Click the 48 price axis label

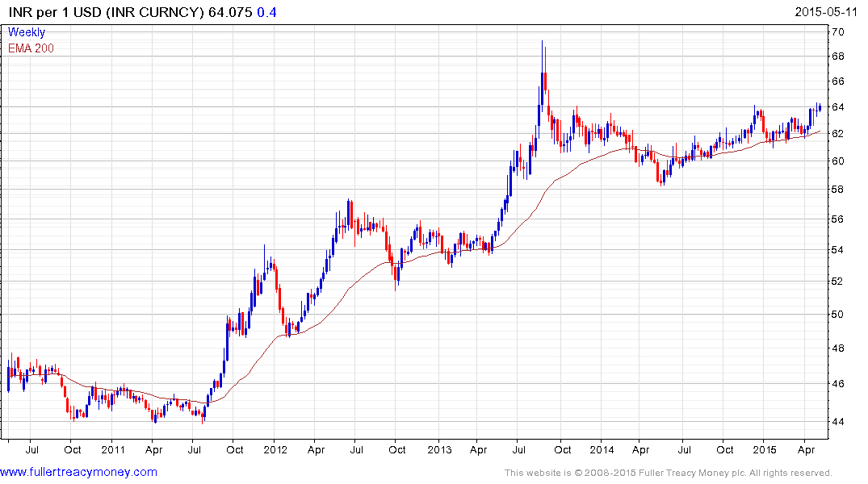click(x=837, y=348)
